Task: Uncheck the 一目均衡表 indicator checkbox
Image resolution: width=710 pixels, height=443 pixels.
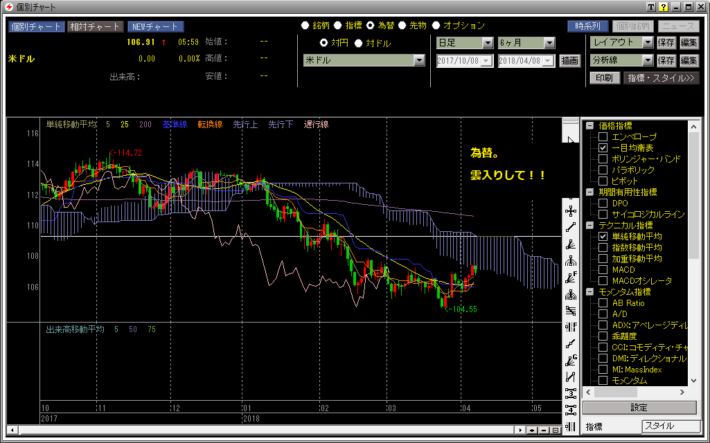Action: tap(603, 147)
